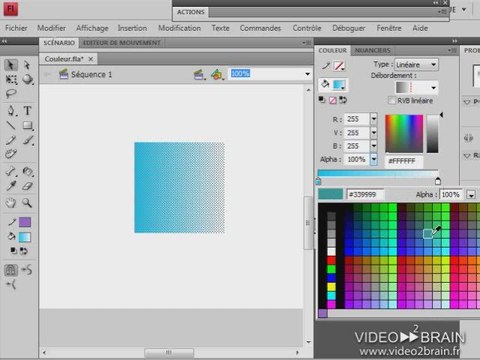Screen dimensions: 480x360
Task: Collapse the tools panel with double arrows
Action: [5, 41]
